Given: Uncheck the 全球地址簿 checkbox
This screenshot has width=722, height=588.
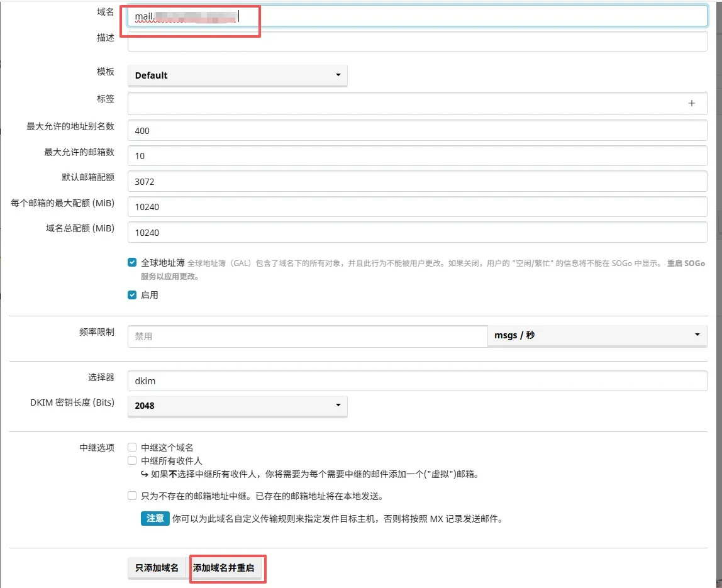Looking at the screenshot, I should coord(132,263).
